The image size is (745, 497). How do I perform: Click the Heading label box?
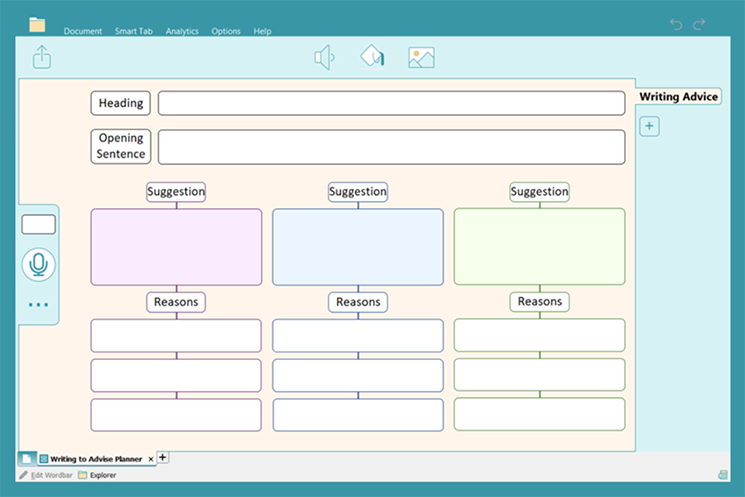(121, 103)
